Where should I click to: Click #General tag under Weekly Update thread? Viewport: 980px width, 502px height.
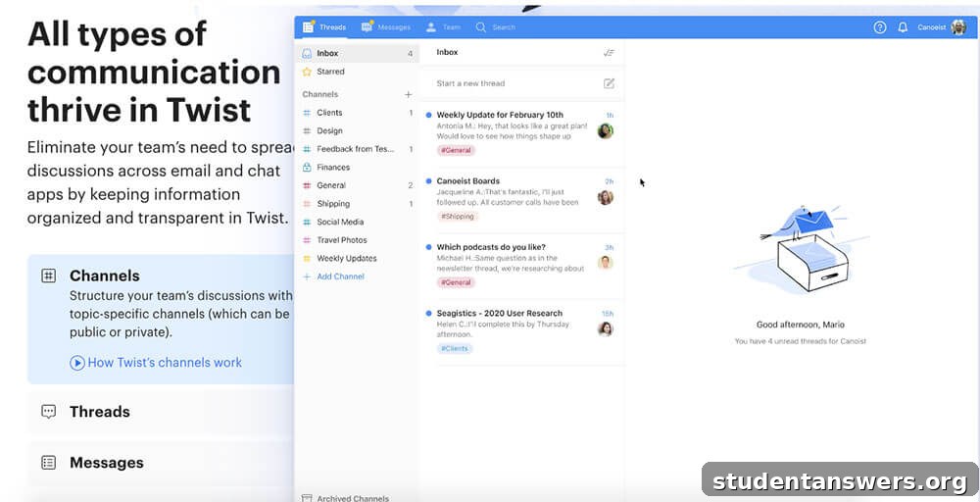(x=457, y=150)
